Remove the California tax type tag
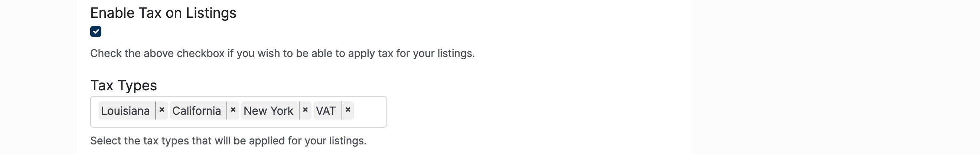 point(233,110)
